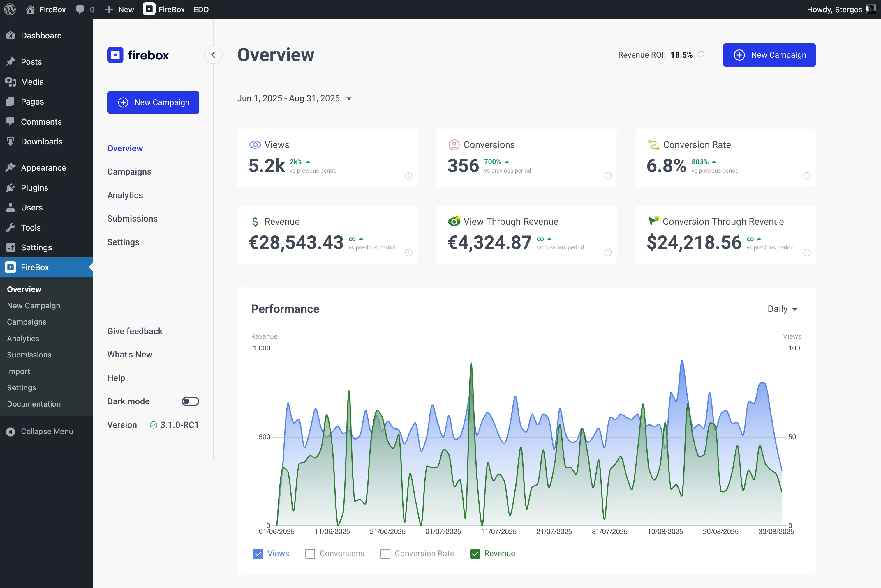Viewport: 881px width, 588px height.
Task: Toggle Dark mode switch
Action: tap(190, 402)
